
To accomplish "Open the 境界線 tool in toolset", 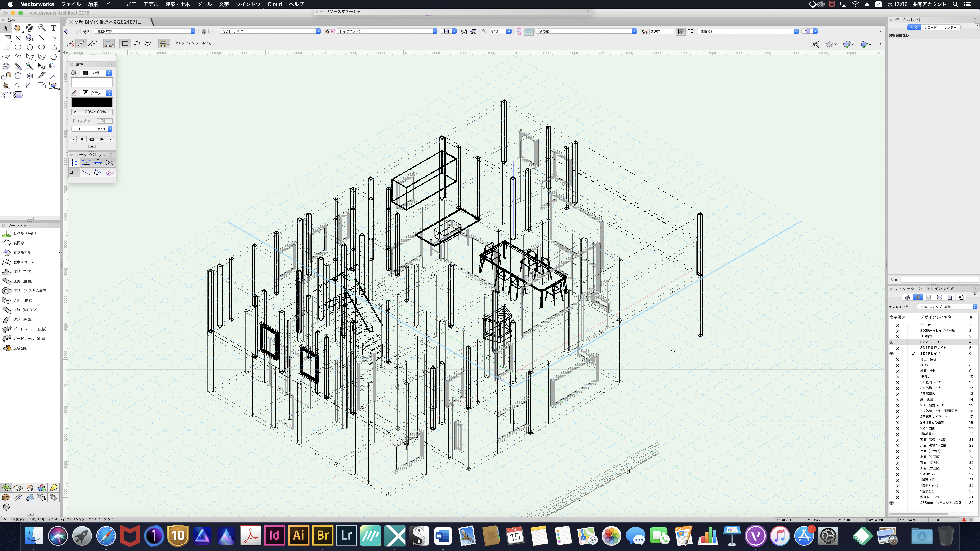I will pos(19,243).
